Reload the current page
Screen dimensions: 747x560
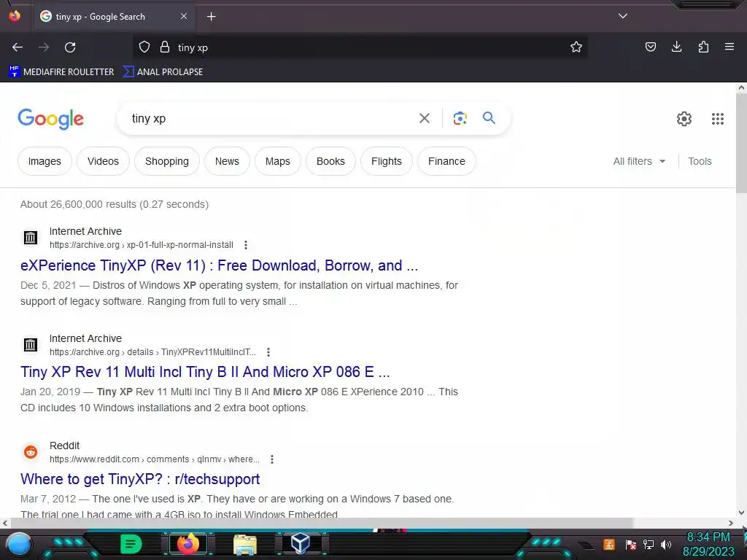coord(70,47)
